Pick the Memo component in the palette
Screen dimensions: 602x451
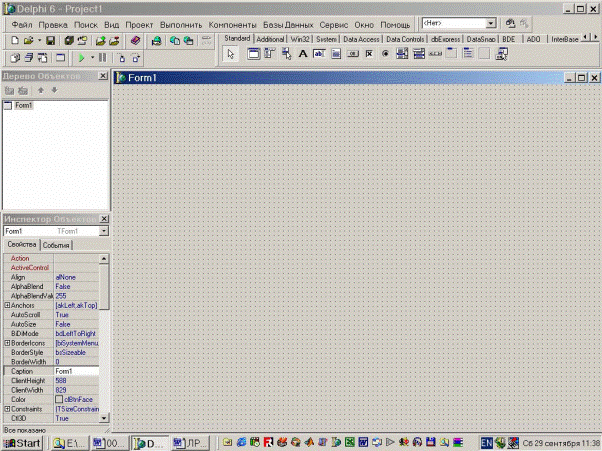336,54
